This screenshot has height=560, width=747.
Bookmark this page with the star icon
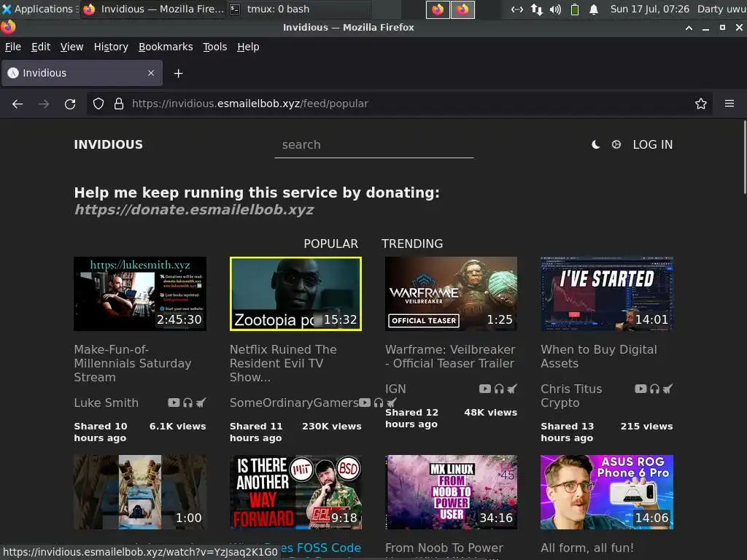701,104
